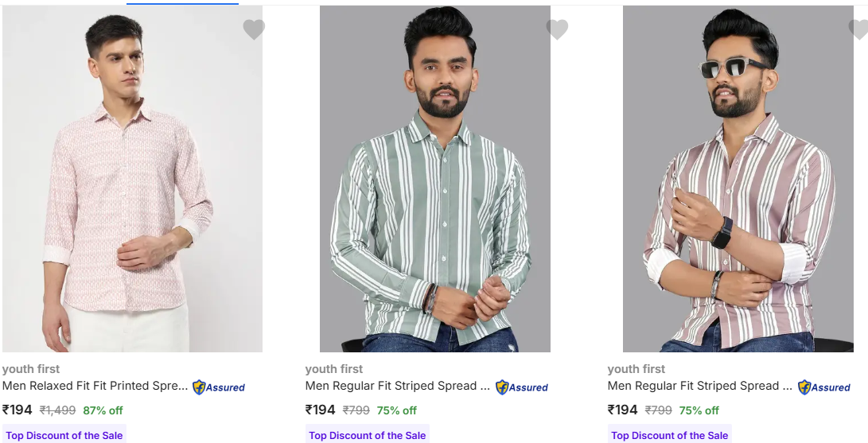The width and height of the screenshot is (868, 443).
Task: Click the Assured badge on the printed shirt
Action: (219, 387)
